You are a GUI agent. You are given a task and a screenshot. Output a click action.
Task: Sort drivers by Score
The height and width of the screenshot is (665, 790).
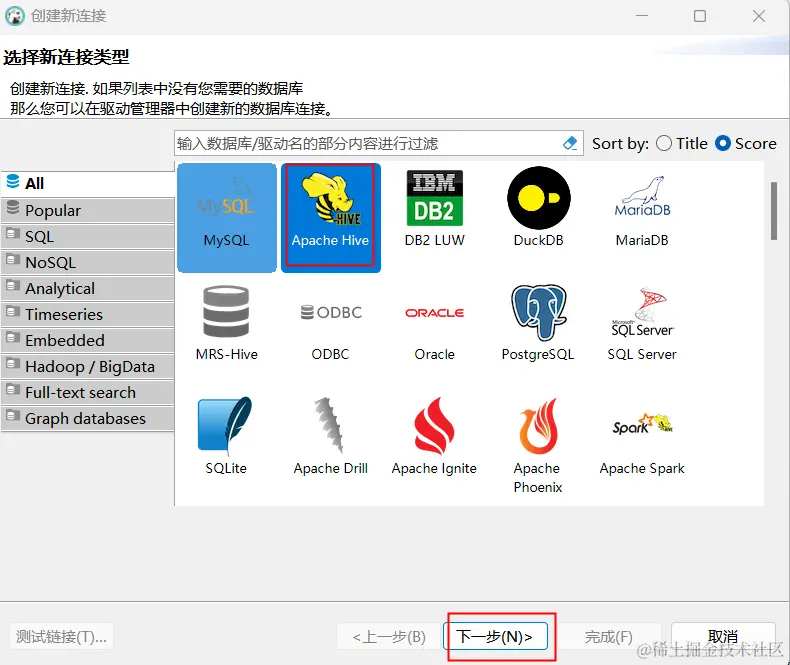click(746, 144)
